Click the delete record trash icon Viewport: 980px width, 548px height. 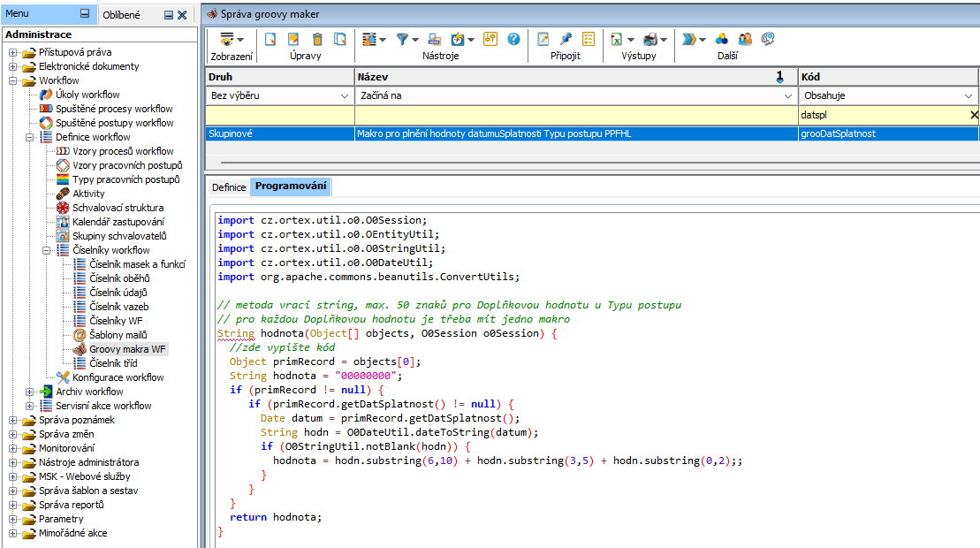317,39
